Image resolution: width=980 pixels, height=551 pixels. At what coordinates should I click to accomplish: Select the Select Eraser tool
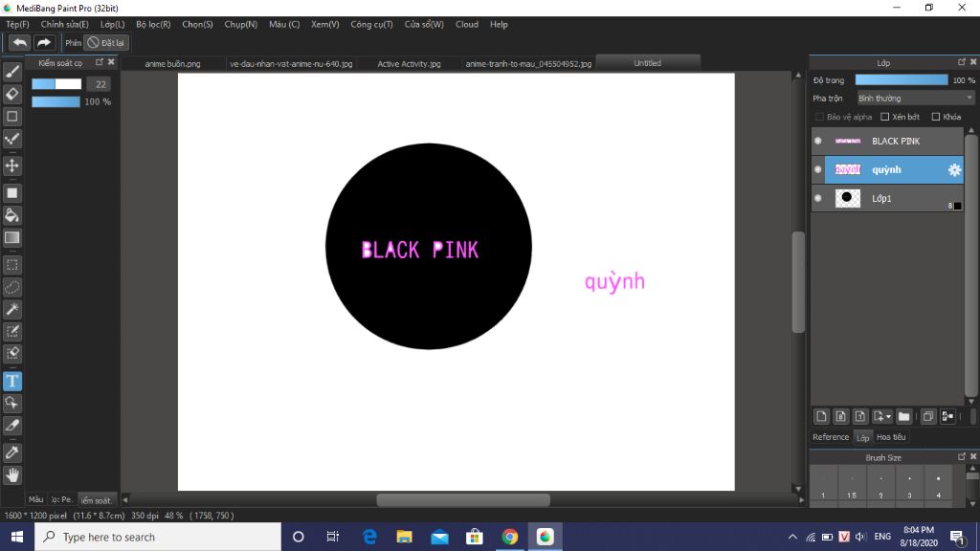click(11, 354)
